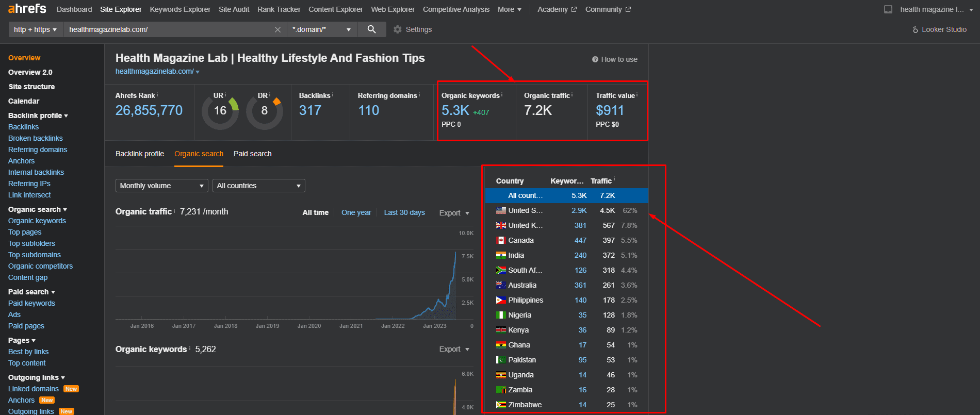Open the Top pages sidebar link
Viewport: 980px width, 415px height.
(x=25, y=232)
